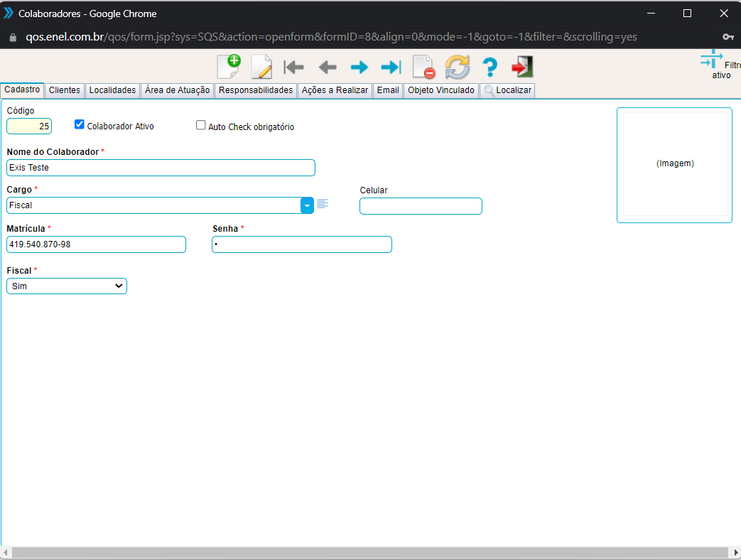Click the edit record pencil icon
This screenshot has width=741, height=560.
click(x=261, y=67)
